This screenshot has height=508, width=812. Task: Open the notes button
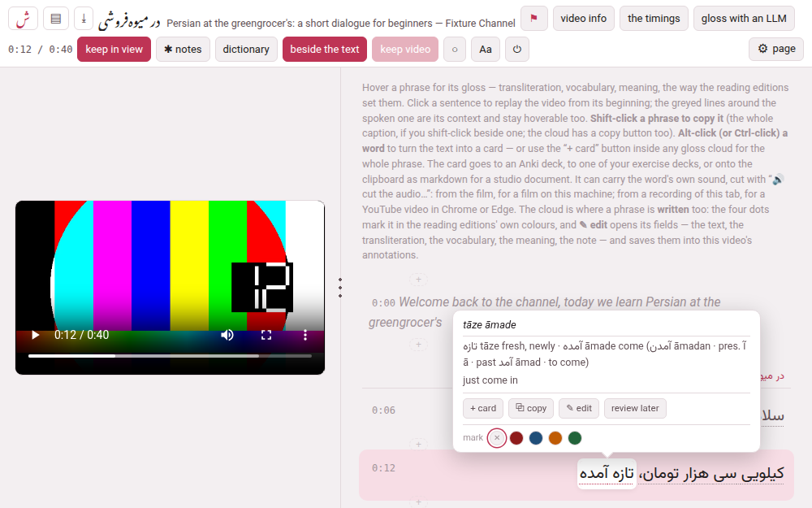(x=183, y=50)
